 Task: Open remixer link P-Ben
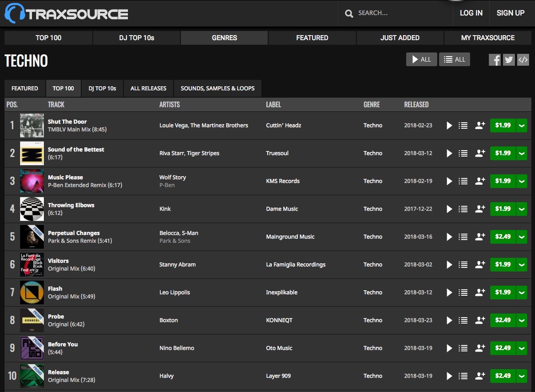click(167, 185)
